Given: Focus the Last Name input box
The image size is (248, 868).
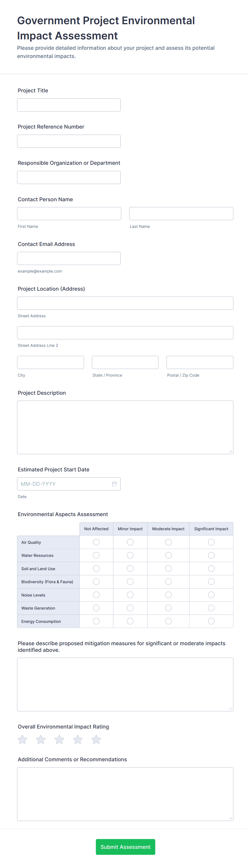Looking at the screenshot, I should point(181,214).
